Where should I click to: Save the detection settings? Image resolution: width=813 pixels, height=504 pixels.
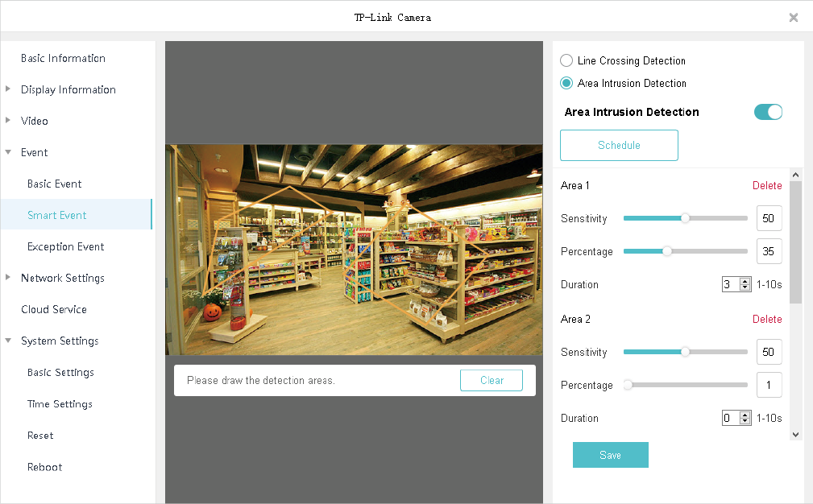pos(610,455)
